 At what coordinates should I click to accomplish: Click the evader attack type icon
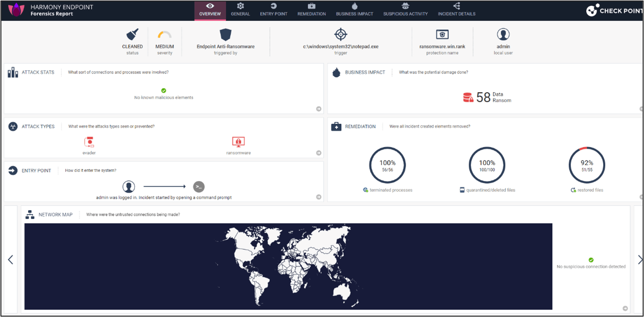tap(89, 142)
